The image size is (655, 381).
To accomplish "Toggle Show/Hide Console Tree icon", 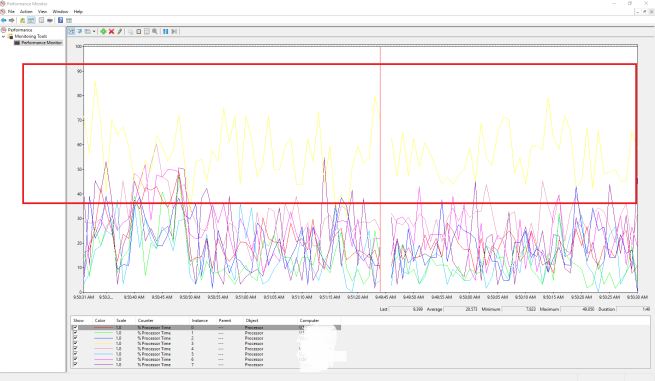I will pyautogui.click(x=30, y=20).
